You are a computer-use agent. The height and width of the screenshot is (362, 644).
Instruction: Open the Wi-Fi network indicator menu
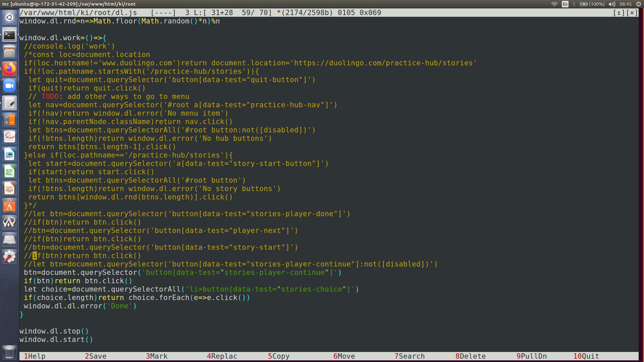tap(554, 4)
